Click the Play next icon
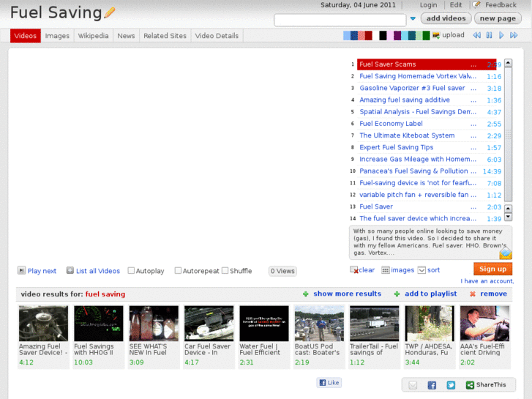This screenshot has width=532, height=399. [21, 270]
